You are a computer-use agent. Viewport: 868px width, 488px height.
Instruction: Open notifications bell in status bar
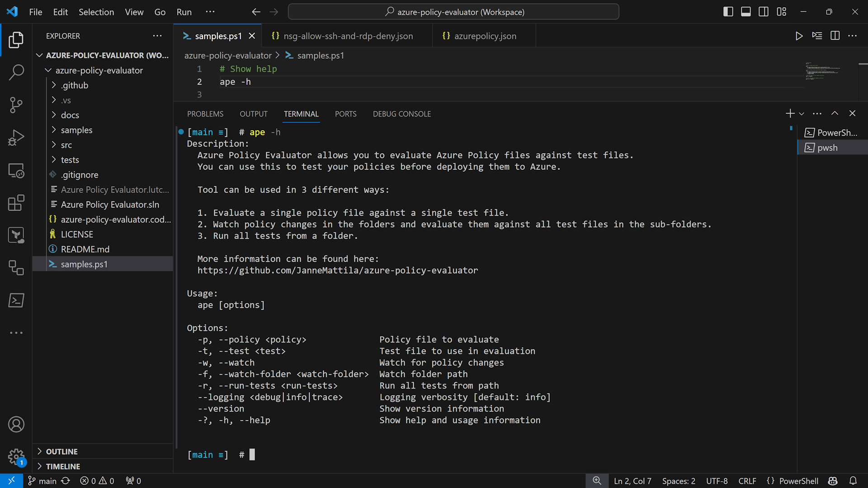tap(853, 481)
